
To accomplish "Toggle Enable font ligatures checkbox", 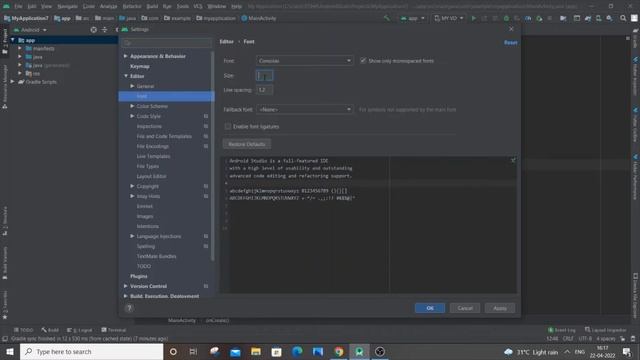I will click(x=228, y=127).
